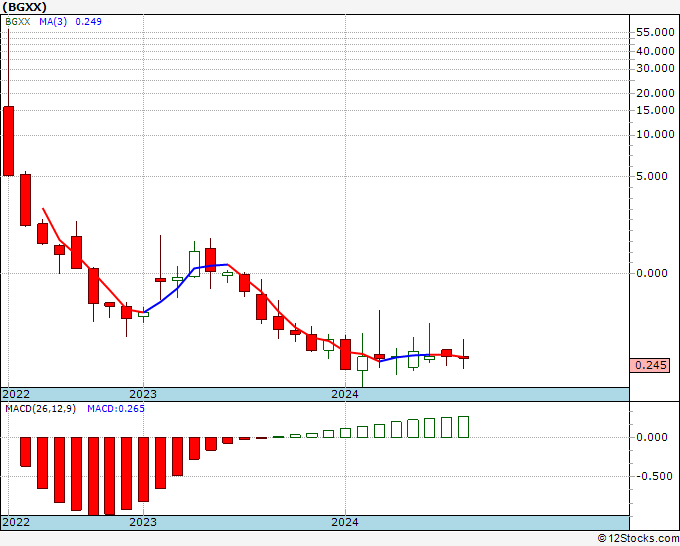Click the 30.000 price axis label
The image size is (680, 546).
click(655, 68)
